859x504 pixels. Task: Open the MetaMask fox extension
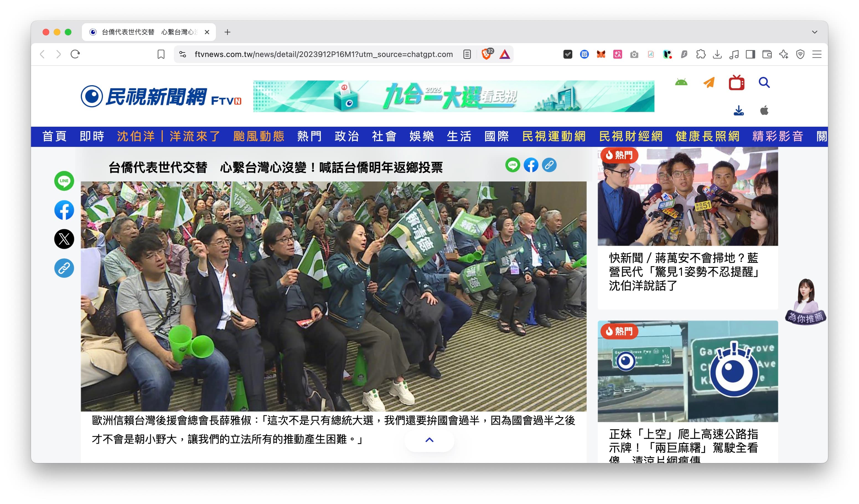point(601,54)
